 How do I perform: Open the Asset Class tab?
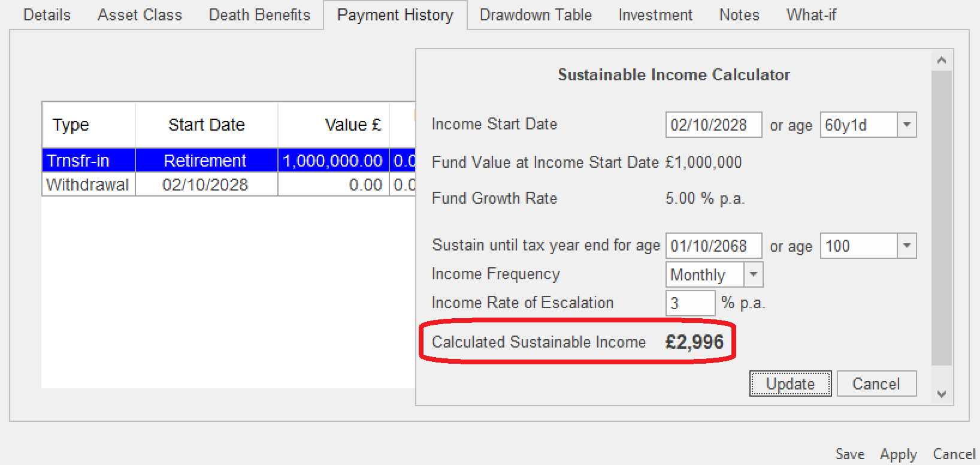pyautogui.click(x=140, y=15)
